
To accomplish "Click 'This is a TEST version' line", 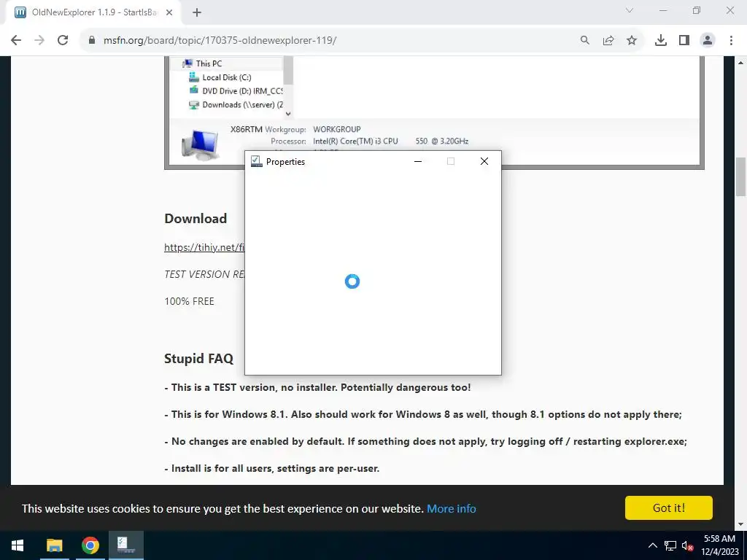I will [318, 388].
